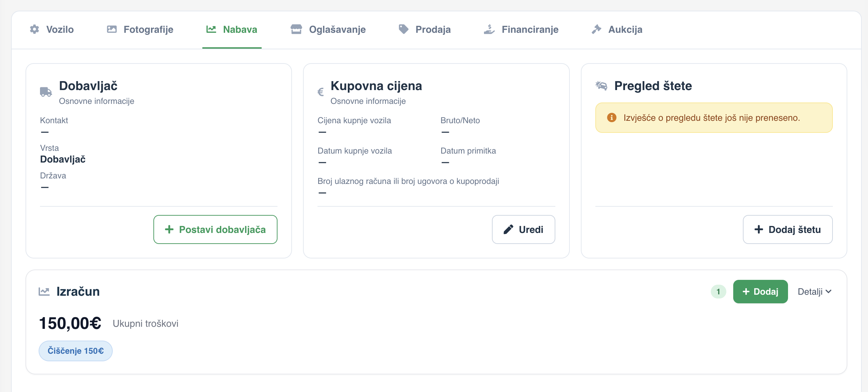Click the Bruto/Neto label

[460, 120]
